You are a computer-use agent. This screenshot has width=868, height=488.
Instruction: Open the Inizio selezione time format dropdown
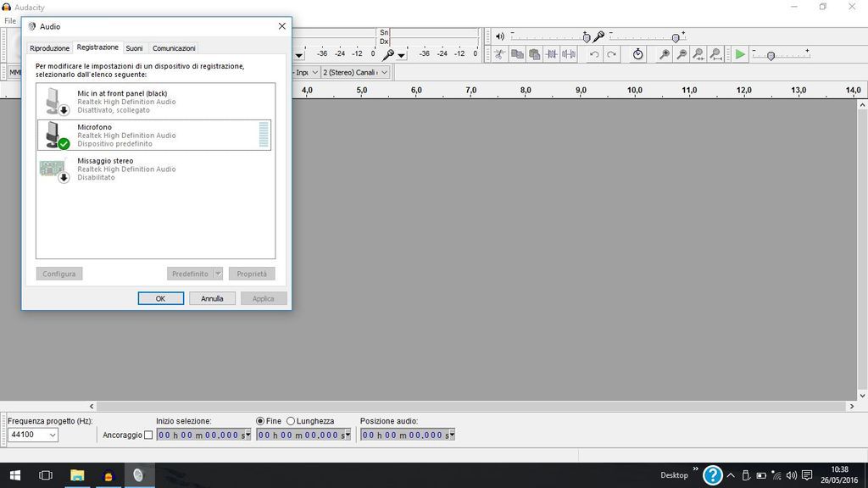tap(248, 435)
